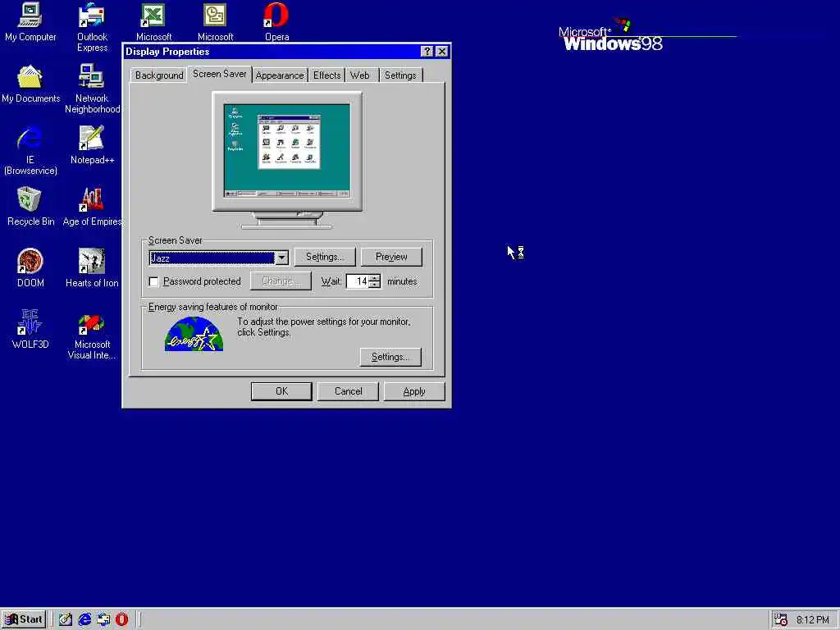Click the Preview button
This screenshot has height=630, width=840.
click(x=391, y=257)
